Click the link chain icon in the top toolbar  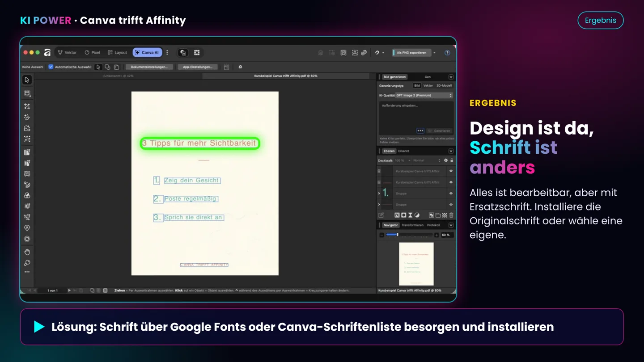pyautogui.click(x=364, y=53)
